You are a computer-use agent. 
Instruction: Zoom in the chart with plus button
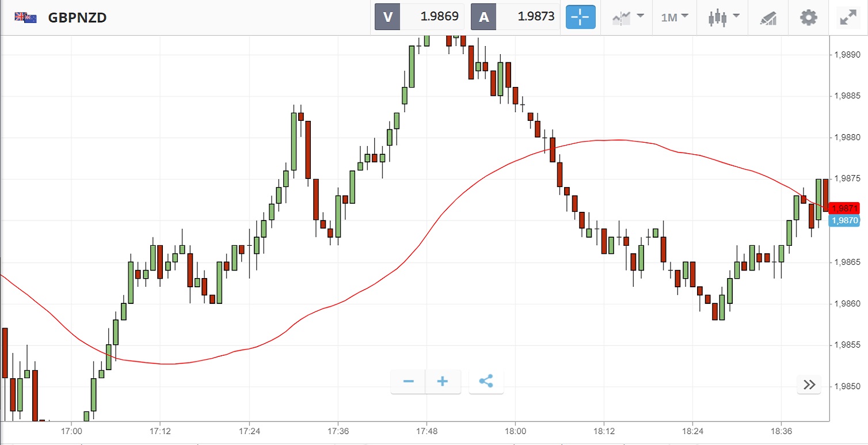tap(443, 382)
